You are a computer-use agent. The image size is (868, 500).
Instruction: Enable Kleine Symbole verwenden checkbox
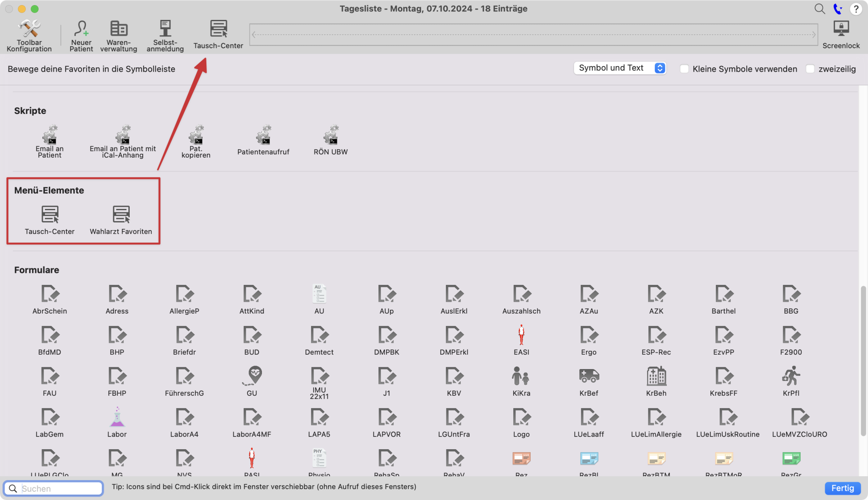(x=684, y=69)
